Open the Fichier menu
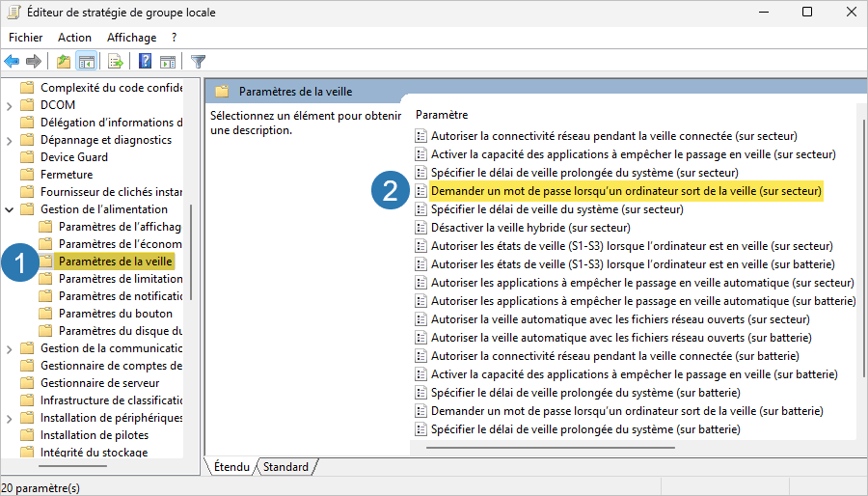Screen dimensions: 868x496 26,38
